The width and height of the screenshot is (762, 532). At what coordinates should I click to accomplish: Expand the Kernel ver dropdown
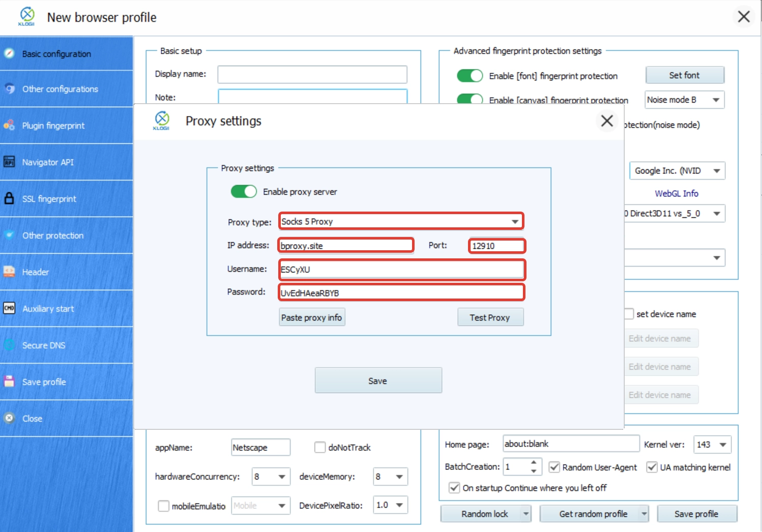(x=723, y=445)
